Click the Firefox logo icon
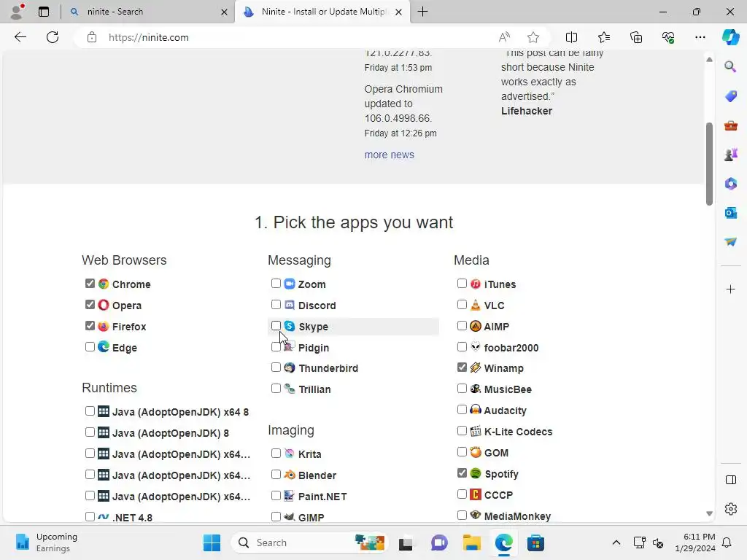 pos(104,326)
